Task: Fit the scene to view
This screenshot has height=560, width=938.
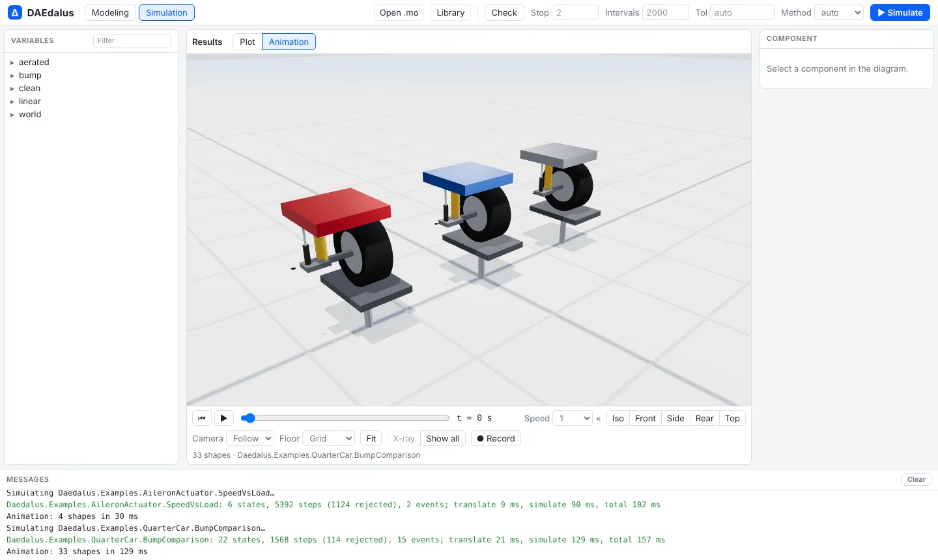Action: pos(371,438)
